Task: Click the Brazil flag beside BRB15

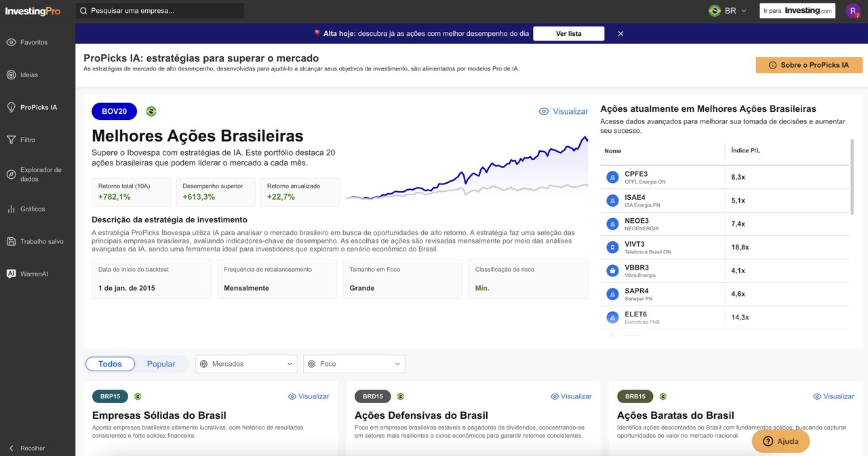Action: 663,396
